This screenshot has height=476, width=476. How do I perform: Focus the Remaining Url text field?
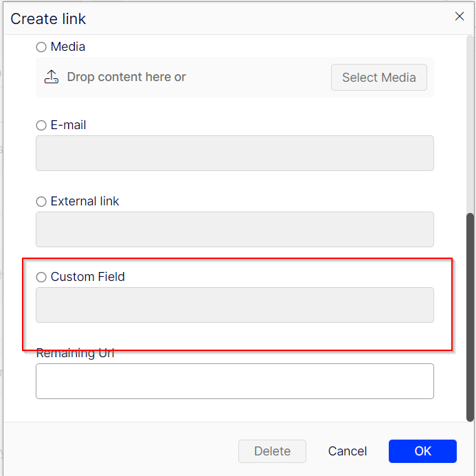[234, 381]
